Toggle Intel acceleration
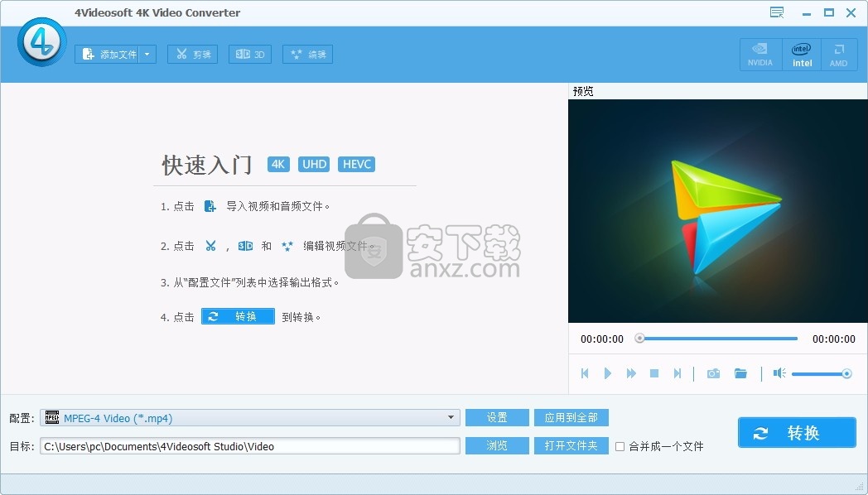Image resolution: width=868 pixels, height=495 pixels. [x=802, y=55]
